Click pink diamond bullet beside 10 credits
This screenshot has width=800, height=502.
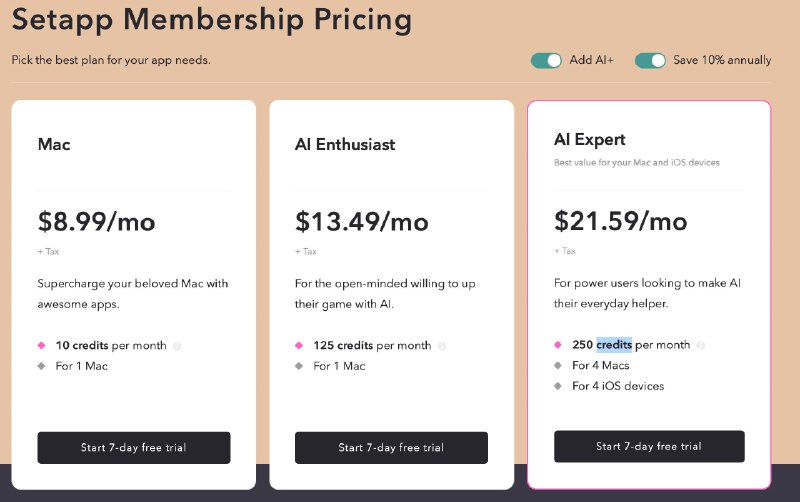(x=41, y=346)
